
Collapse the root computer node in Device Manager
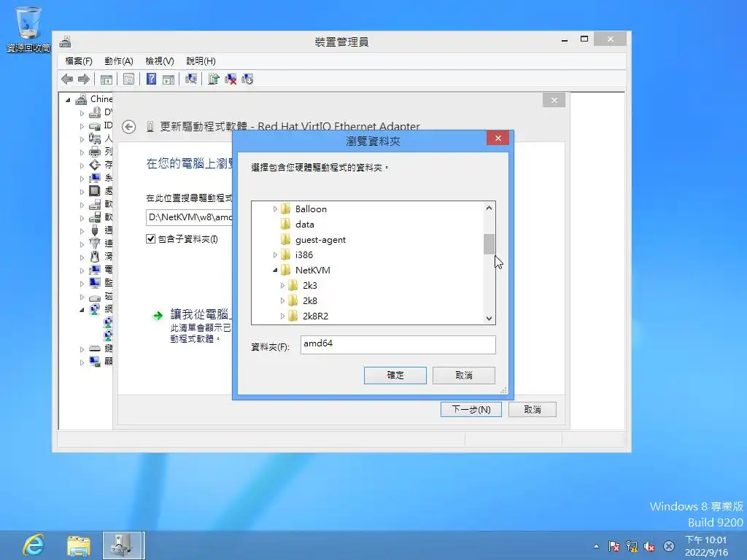click(68, 100)
